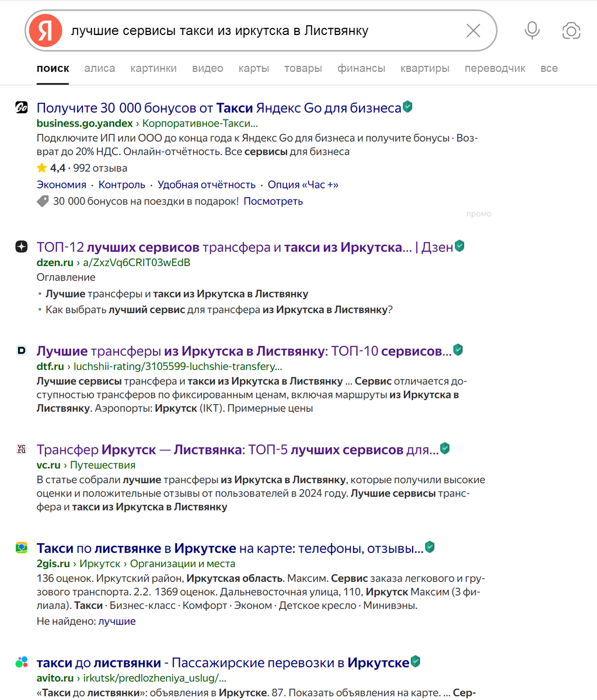The image size is (597, 700).
Task: Start voice search with microphone icon
Action: coord(532,30)
